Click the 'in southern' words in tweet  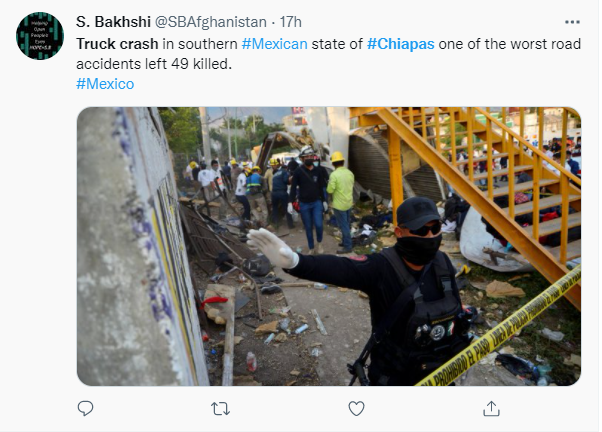pos(200,44)
